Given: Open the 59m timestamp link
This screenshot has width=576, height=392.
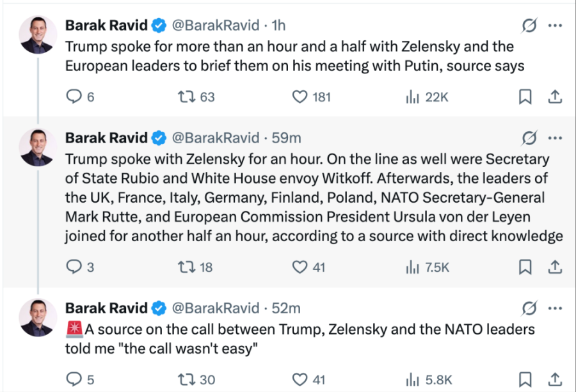Looking at the screenshot, I should [x=287, y=137].
